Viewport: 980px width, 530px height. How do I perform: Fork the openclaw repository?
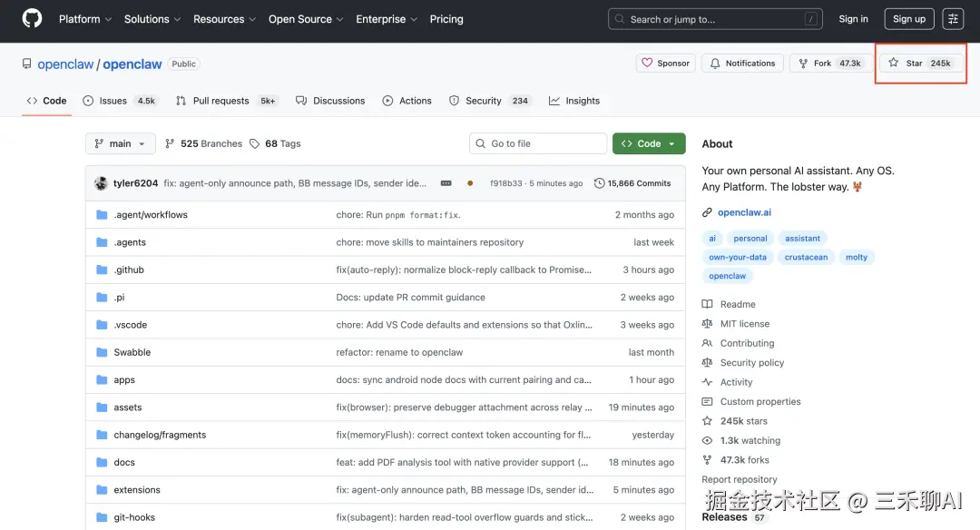click(x=830, y=64)
